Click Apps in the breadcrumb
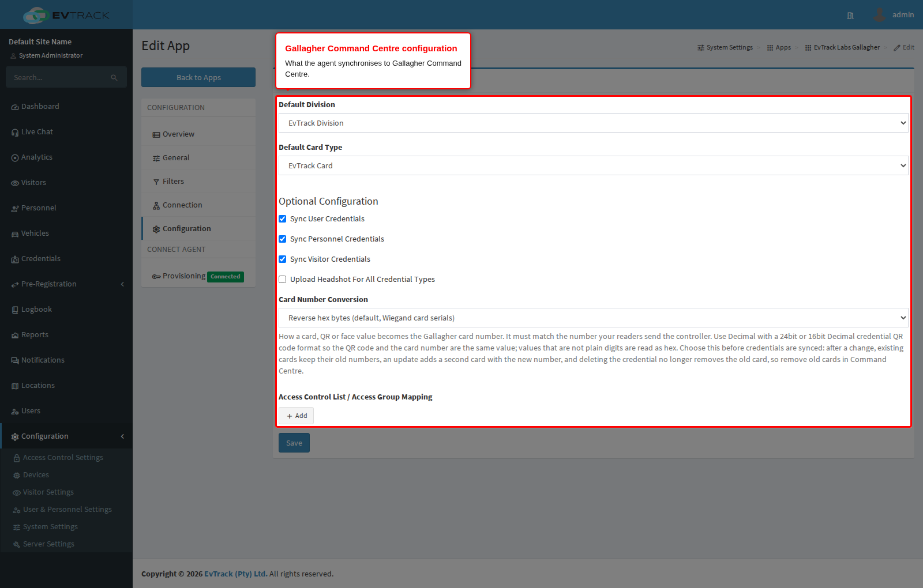Viewport: 923px width, 588px height. tap(779, 47)
